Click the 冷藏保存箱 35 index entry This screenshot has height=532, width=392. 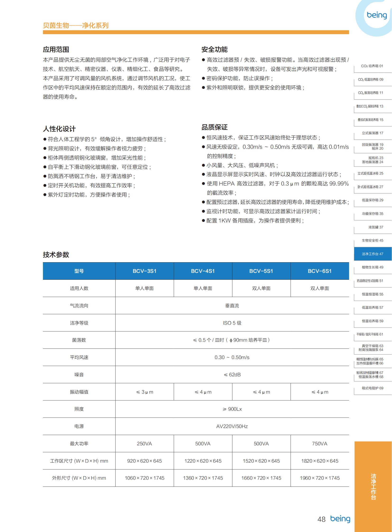tap(372, 214)
